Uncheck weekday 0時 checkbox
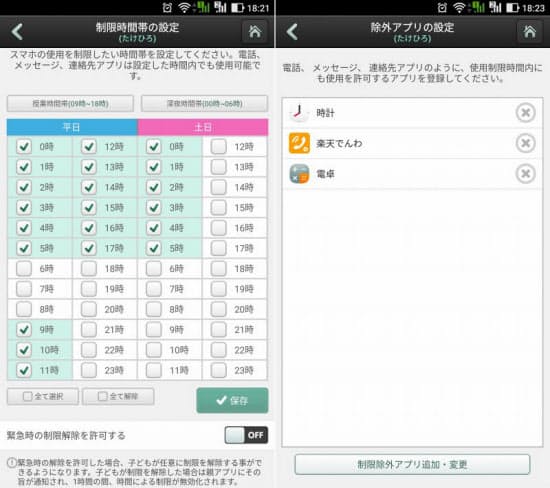 click(x=24, y=146)
